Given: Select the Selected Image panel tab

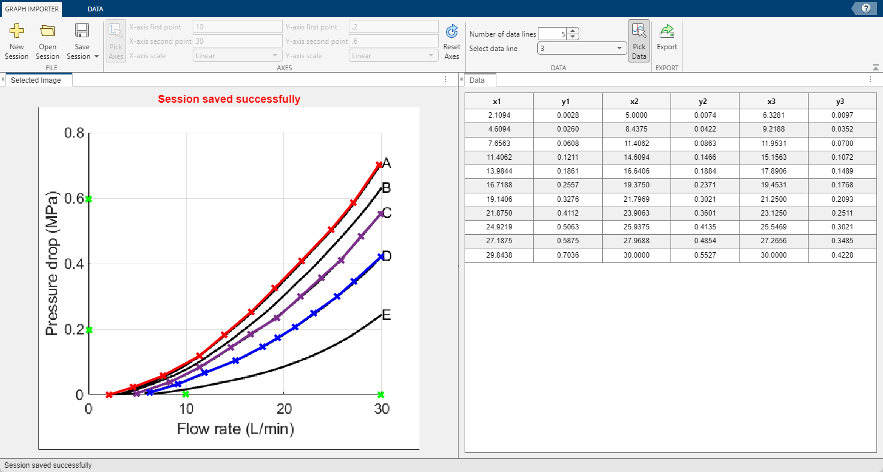Looking at the screenshot, I should click(x=35, y=80).
